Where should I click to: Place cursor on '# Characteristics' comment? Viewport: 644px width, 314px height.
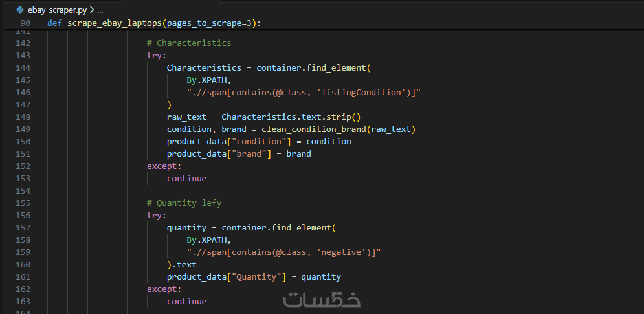(189, 43)
